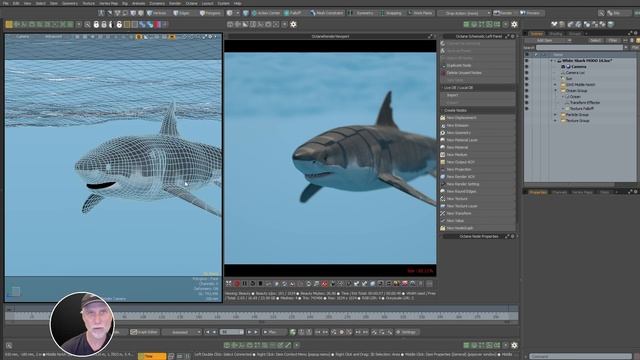
Task: Collapse the Create Nodes section header
Action: [x=478, y=110]
